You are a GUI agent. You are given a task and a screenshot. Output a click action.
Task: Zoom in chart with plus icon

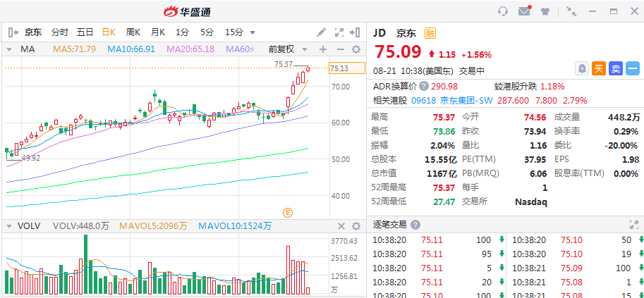[323, 49]
